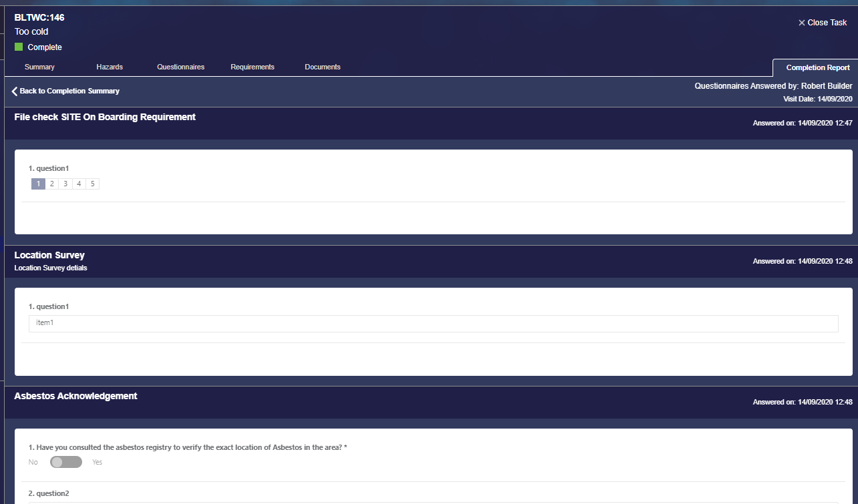Click the Asbestos Acknowledgement section header
The width and height of the screenshot is (858, 504).
click(x=75, y=396)
